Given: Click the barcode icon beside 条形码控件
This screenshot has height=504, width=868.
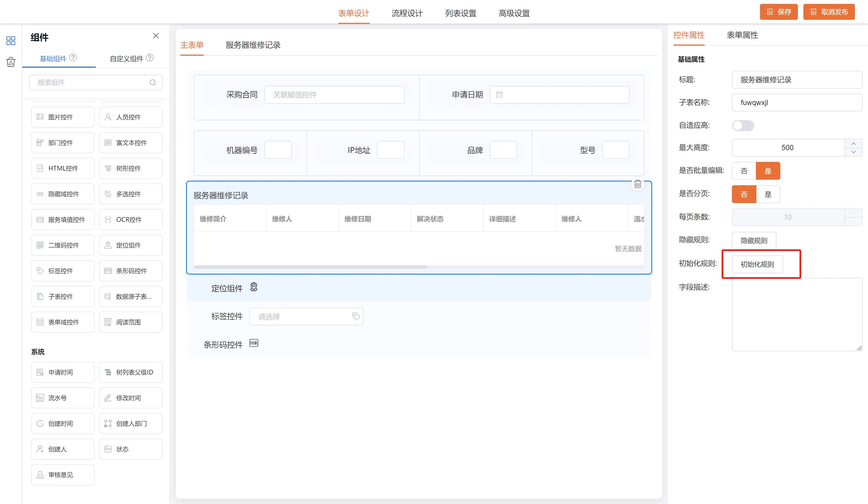Looking at the screenshot, I should (x=254, y=343).
